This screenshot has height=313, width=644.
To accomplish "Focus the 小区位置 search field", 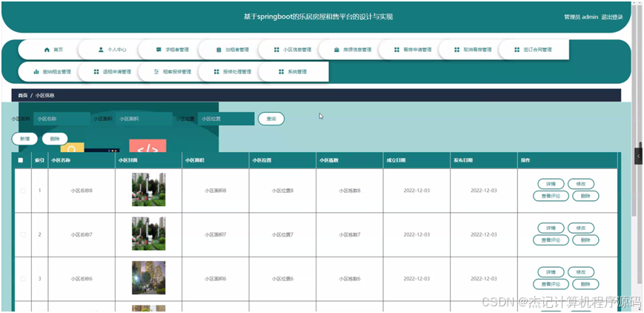I will click(226, 119).
